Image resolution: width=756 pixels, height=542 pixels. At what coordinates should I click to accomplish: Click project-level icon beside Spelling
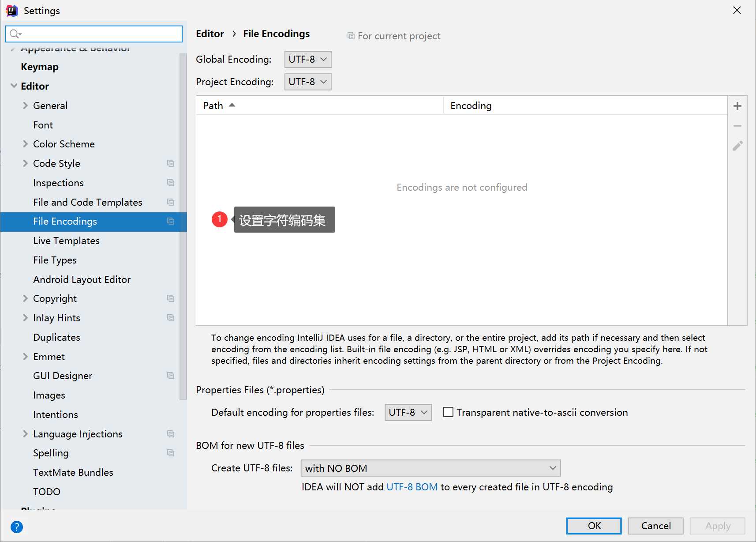(x=171, y=453)
